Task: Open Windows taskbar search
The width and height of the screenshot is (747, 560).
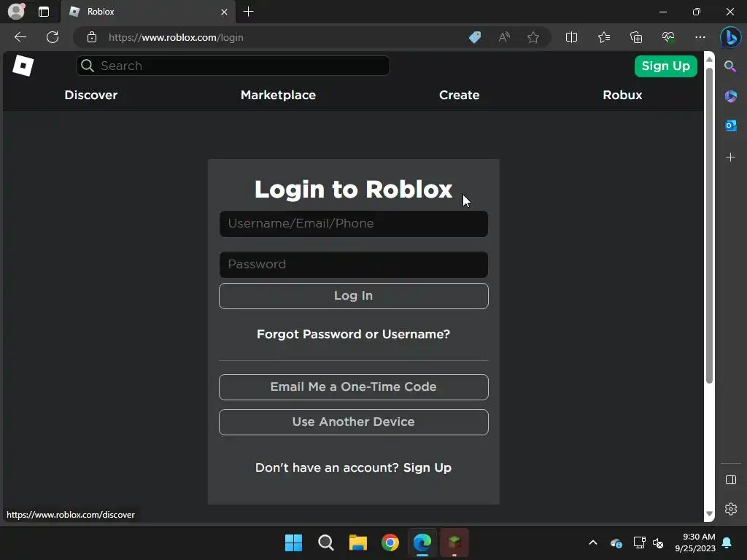Action: tap(326, 542)
